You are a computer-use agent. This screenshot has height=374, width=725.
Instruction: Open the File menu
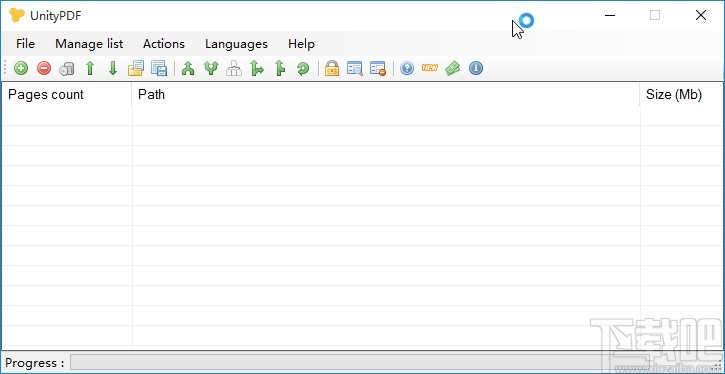[x=25, y=44]
